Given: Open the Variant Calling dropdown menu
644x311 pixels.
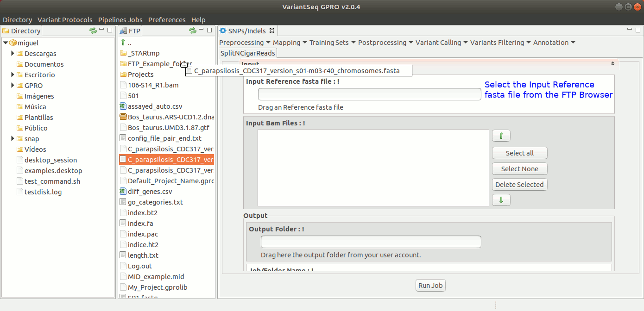Looking at the screenshot, I should click(441, 43).
